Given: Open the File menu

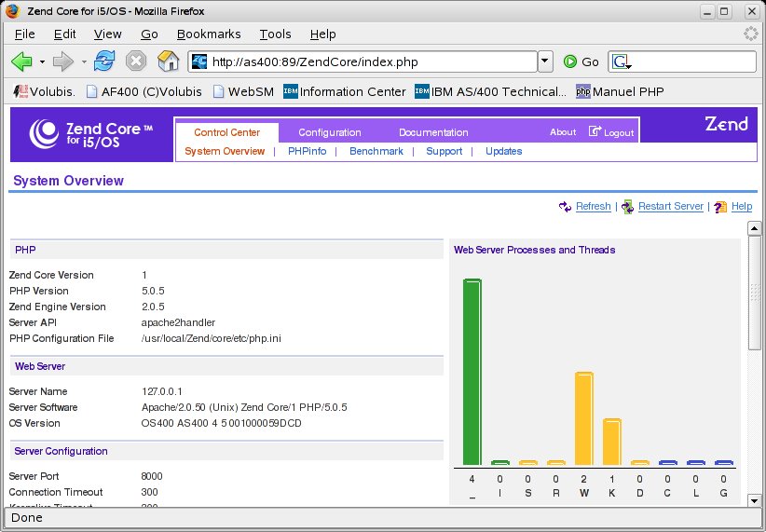Looking at the screenshot, I should (x=25, y=34).
